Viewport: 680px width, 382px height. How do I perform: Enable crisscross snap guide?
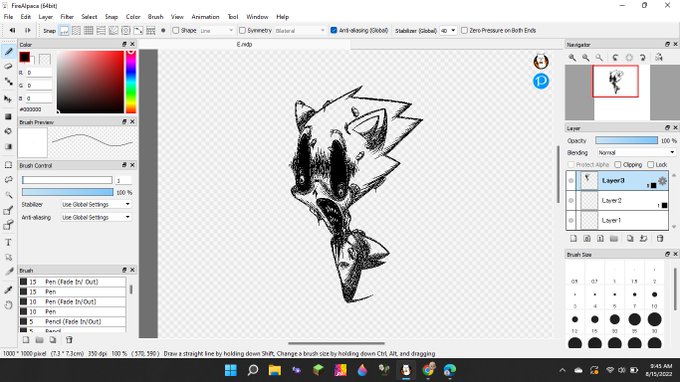(x=88, y=30)
